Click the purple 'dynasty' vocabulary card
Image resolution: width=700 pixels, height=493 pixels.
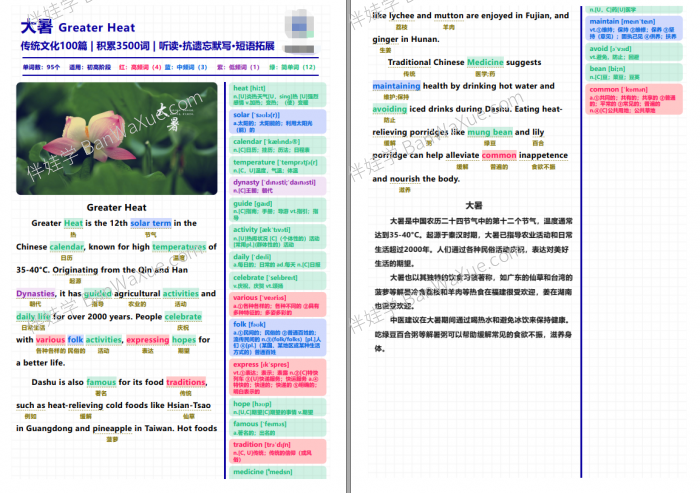click(277, 186)
